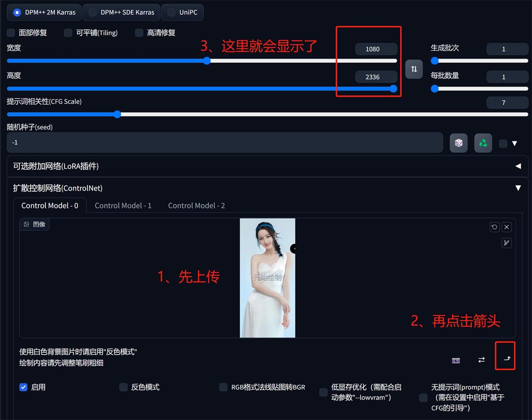
Task: Send image dimensions with the curved arrow icon
Action: [x=507, y=358]
